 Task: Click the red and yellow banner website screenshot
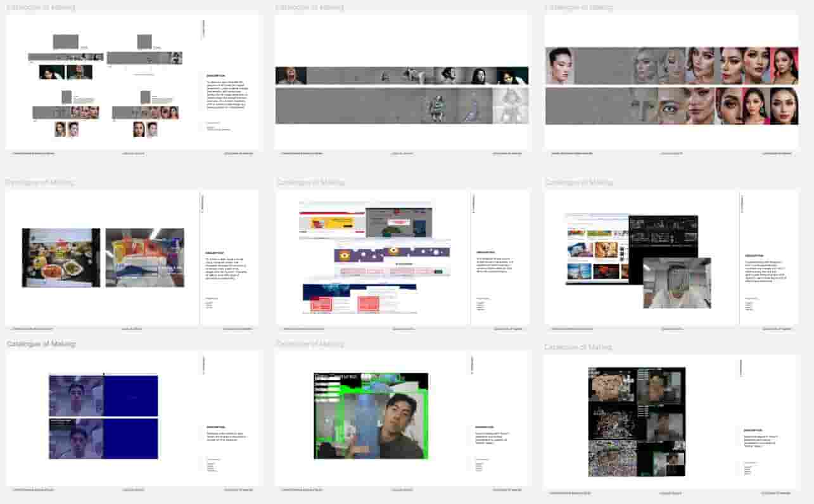(331, 222)
